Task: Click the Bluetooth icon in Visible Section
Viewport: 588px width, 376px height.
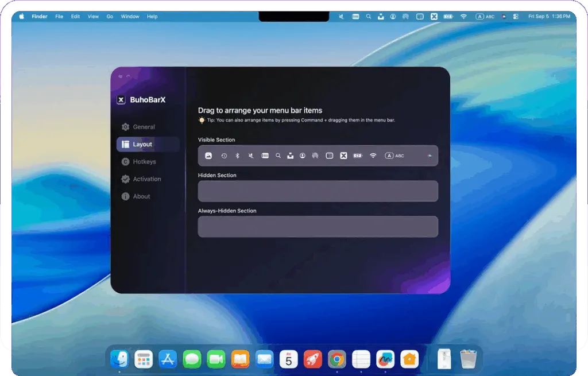Action: (237, 156)
